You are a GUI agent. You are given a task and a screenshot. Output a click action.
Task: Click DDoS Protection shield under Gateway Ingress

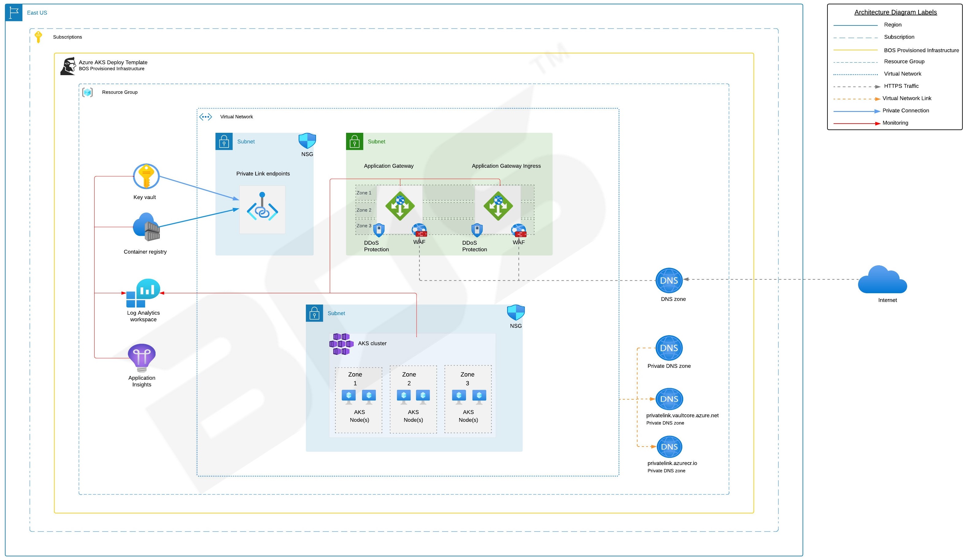477,230
